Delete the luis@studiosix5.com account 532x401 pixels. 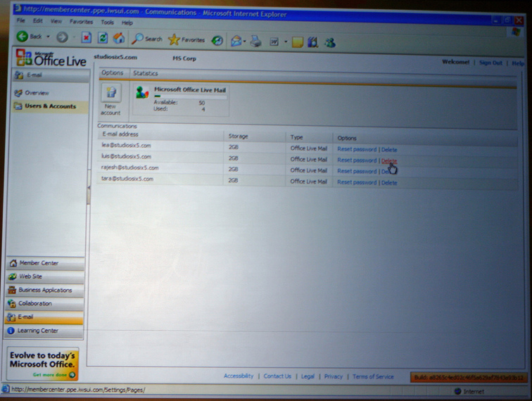coord(389,160)
